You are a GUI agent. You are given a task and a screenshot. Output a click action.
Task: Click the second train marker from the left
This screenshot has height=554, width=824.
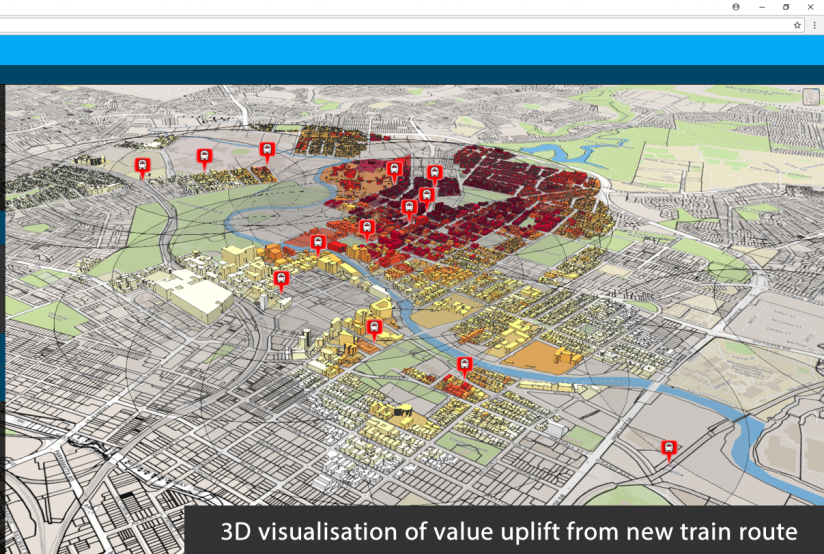tap(204, 156)
